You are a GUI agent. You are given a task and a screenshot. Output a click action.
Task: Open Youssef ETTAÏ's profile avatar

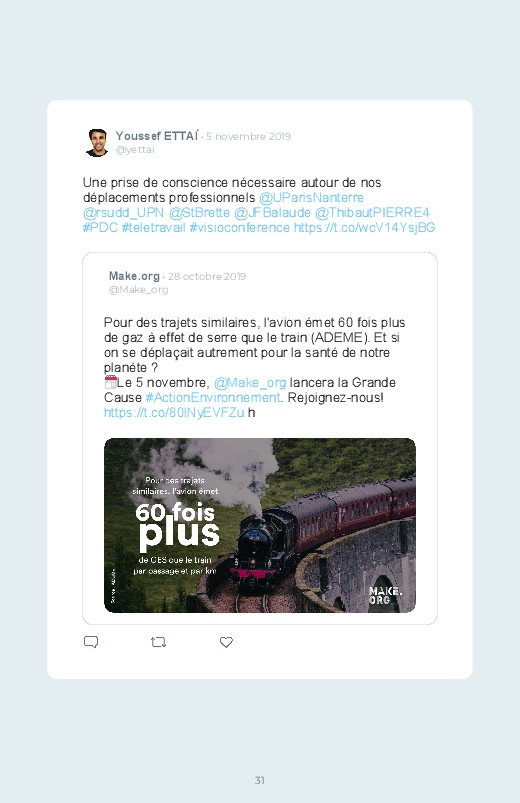tap(97, 142)
